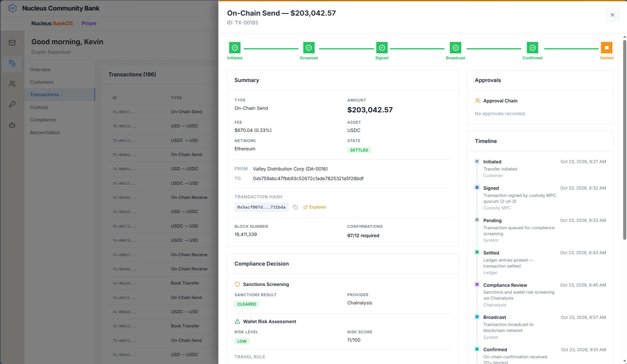
Task: Click the Settled step icon
Action: pos(607,48)
